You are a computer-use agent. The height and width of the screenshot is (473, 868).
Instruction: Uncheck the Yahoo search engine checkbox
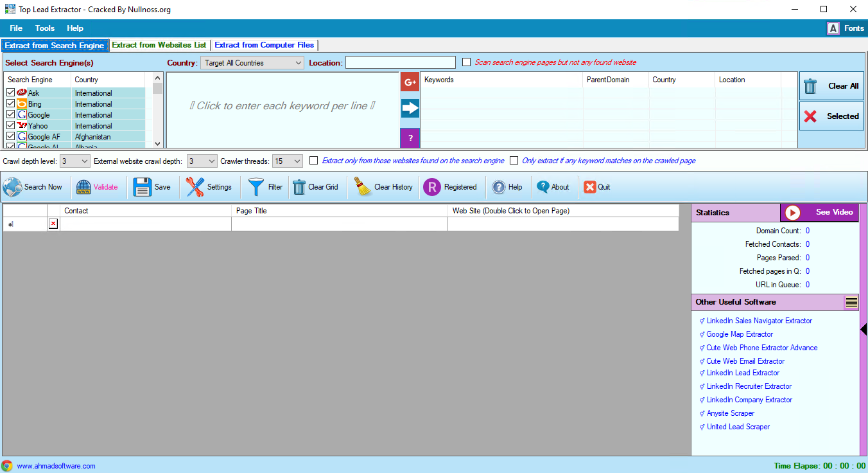(x=10, y=126)
